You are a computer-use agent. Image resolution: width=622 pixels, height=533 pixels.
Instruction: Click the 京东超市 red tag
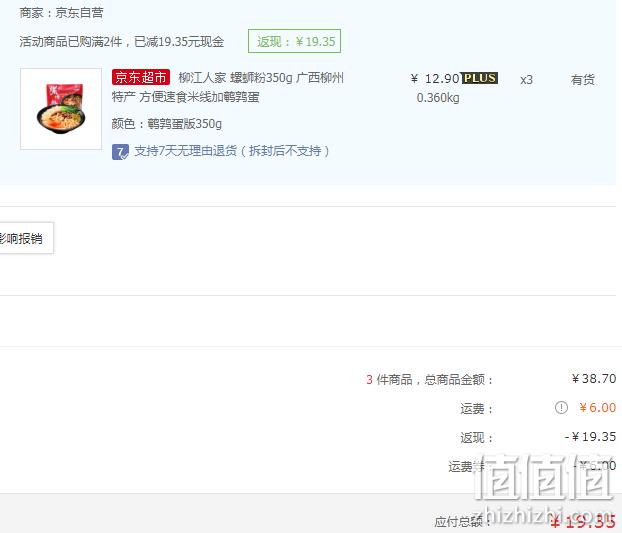click(141, 77)
